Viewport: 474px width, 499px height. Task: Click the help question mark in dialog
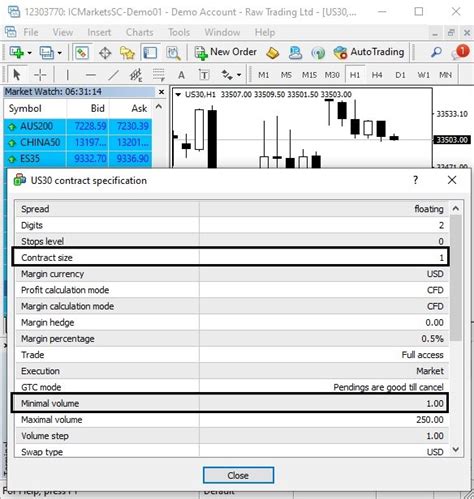415,180
